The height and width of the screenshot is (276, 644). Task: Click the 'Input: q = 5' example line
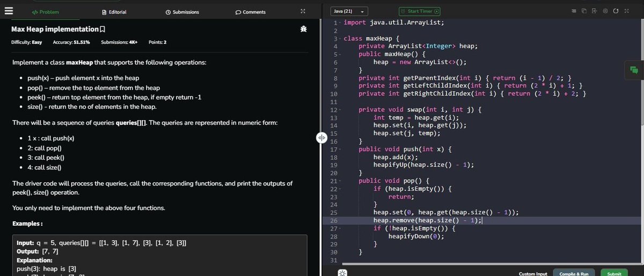(102, 243)
